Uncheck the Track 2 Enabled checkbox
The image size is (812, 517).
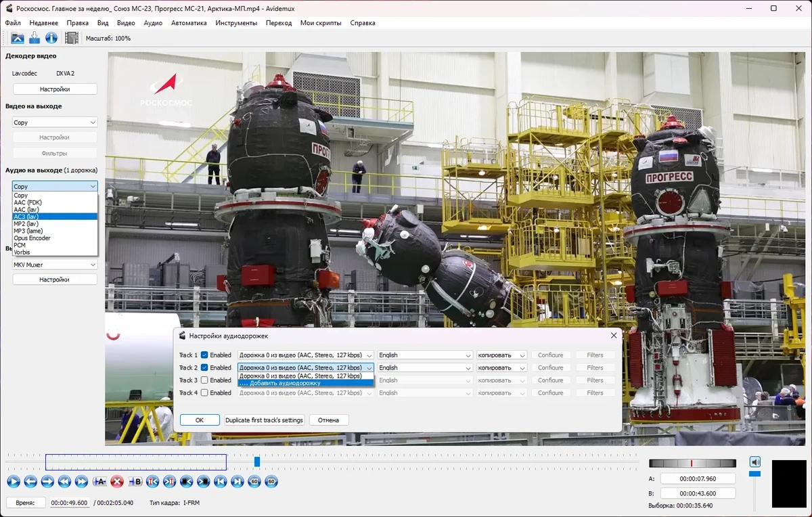(204, 367)
